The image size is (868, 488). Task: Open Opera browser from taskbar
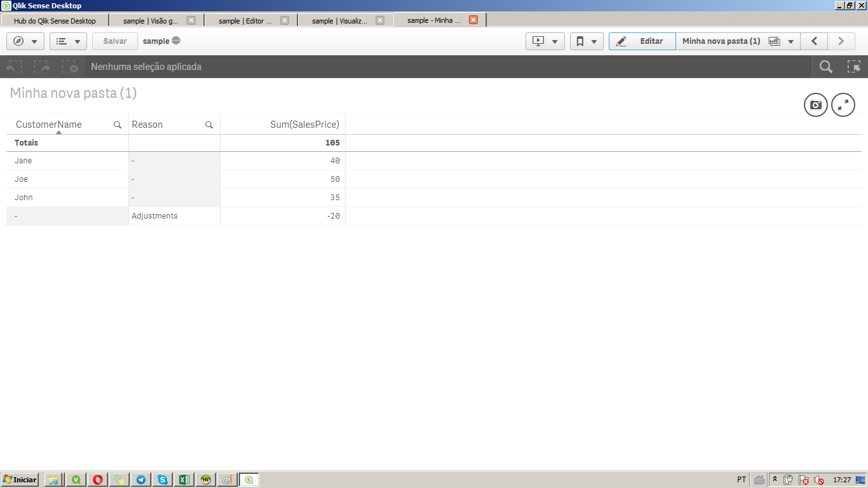(98, 480)
